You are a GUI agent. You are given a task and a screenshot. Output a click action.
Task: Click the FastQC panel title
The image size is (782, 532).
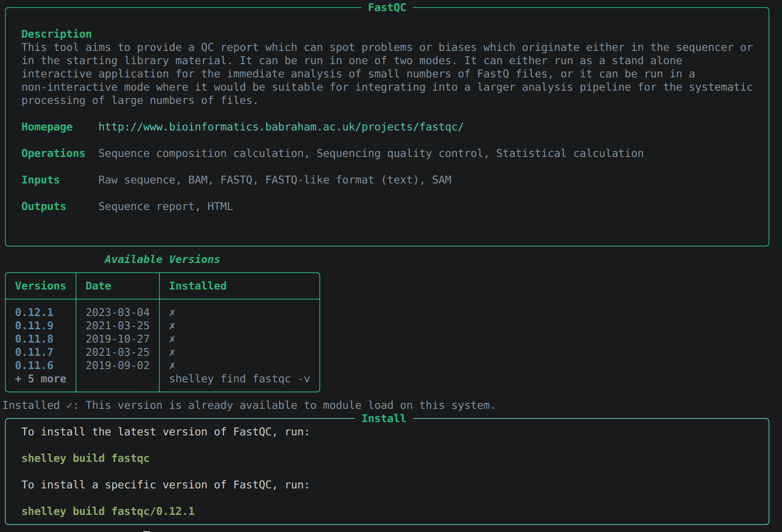coord(387,8)
